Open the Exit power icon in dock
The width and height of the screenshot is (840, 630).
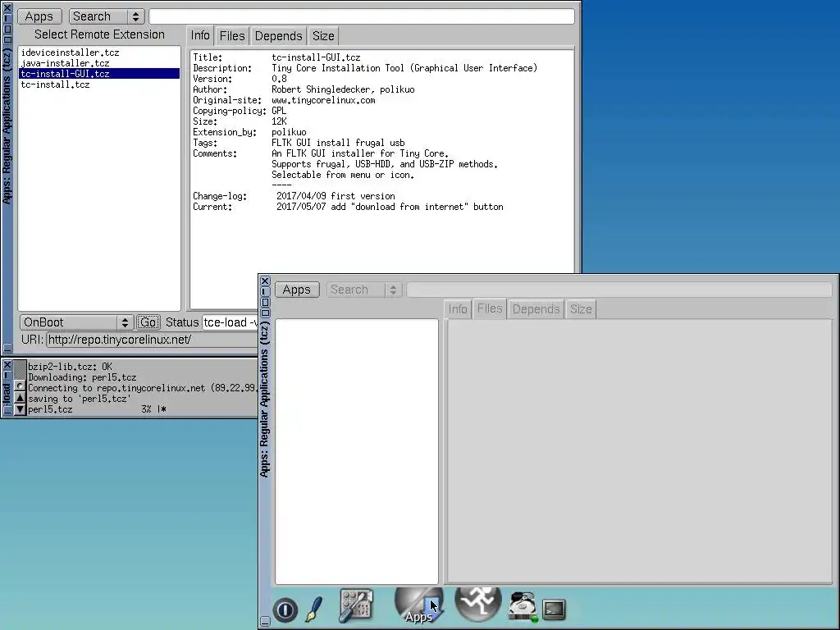pos(285,609)
